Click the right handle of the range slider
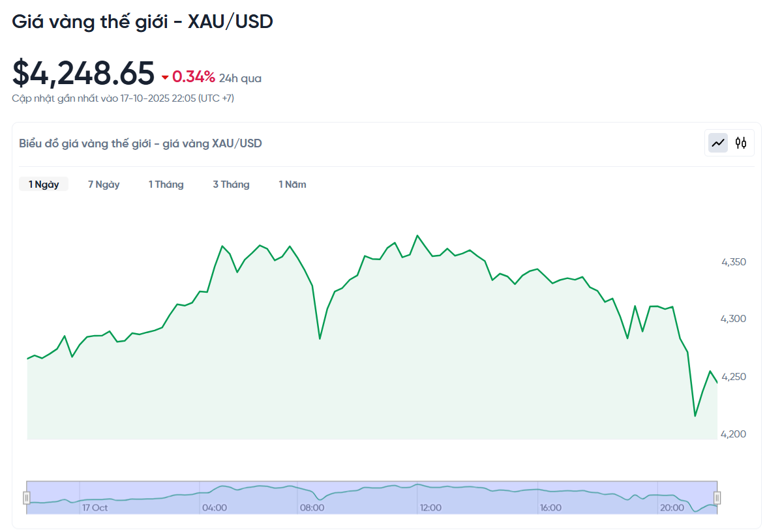This screenshot has width=767, height=532. click(717, 498)
